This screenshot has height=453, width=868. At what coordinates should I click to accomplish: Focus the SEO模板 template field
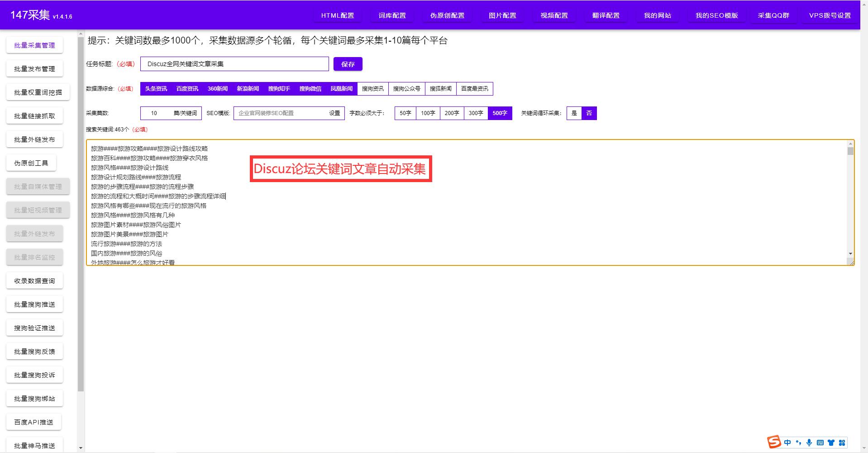coord(289,113)
